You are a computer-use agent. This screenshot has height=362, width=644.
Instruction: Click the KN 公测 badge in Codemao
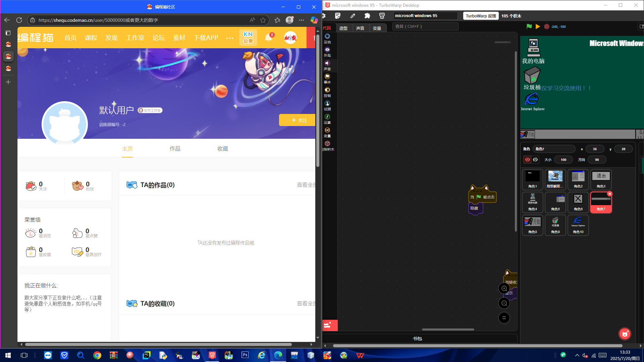pos(248,38)
